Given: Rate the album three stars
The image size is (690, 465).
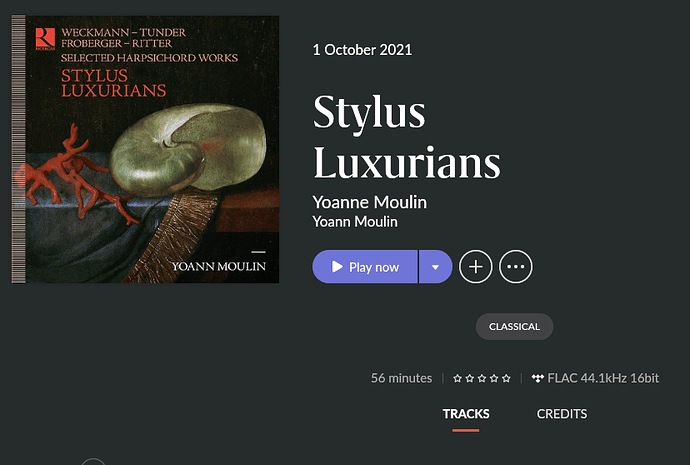Looking at the screenshot, I should [x=482, y=378].
